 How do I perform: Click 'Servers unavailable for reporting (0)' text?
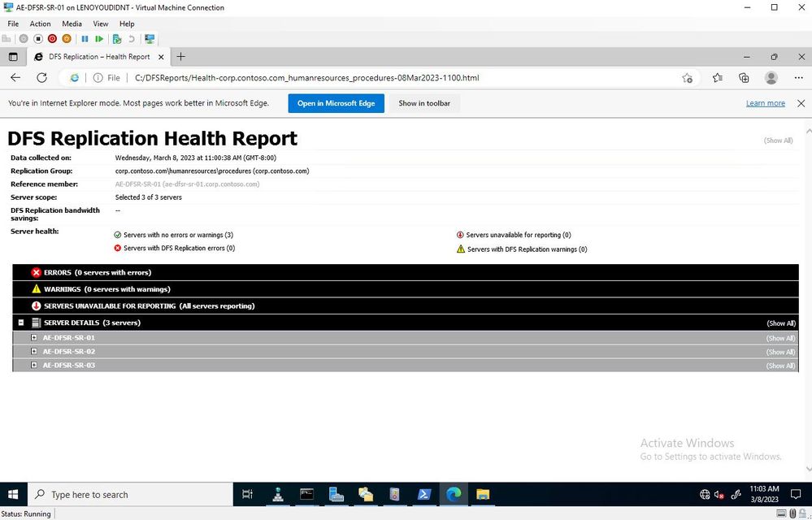(519, 235)
